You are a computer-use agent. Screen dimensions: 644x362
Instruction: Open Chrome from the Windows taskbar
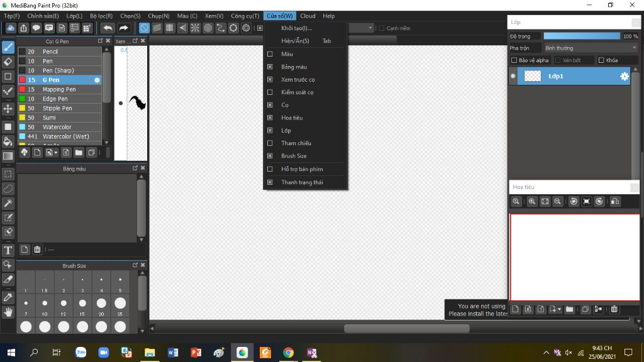[288, 353]
